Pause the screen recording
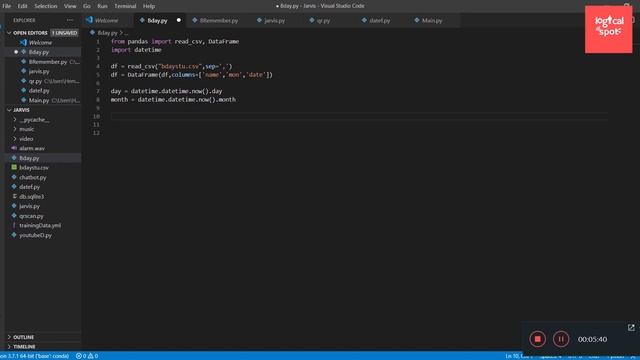This screenshot has width=640, height=360. [561, 339]
